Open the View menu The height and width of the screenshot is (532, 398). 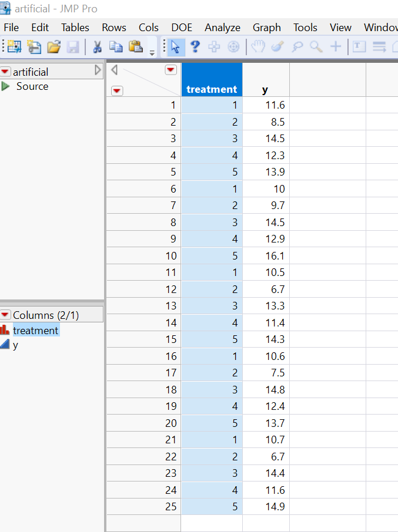tap(340, 28)
